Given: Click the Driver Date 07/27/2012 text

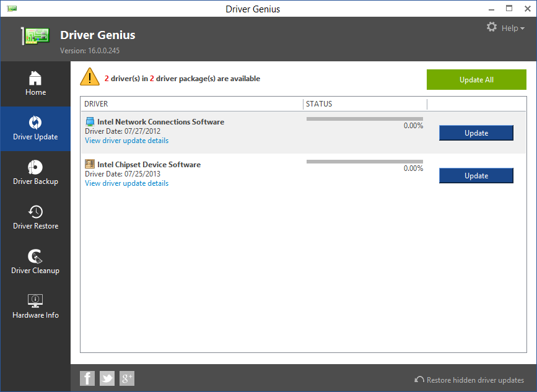Looking at the screenshot, I should 123,131.
